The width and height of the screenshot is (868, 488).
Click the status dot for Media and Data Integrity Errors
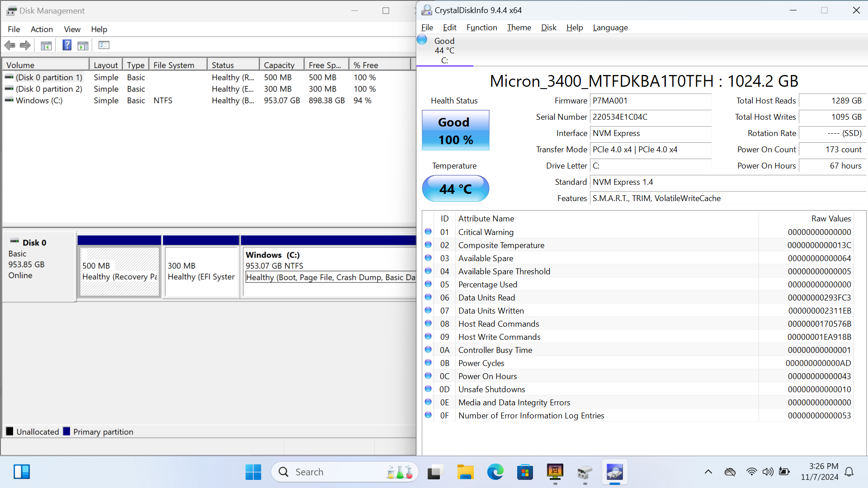coord(428,402)
